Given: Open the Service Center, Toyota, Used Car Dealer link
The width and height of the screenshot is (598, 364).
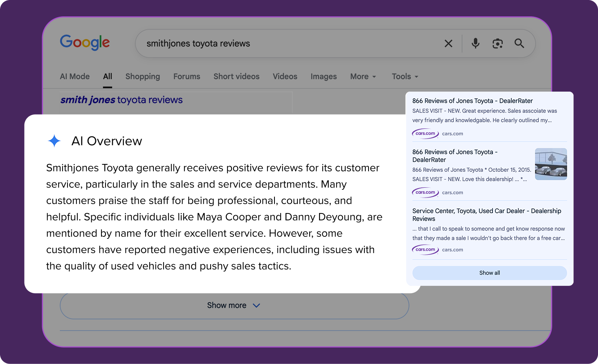Looking at the screenshot, I should pyautogui.click(x=486, y=214).
